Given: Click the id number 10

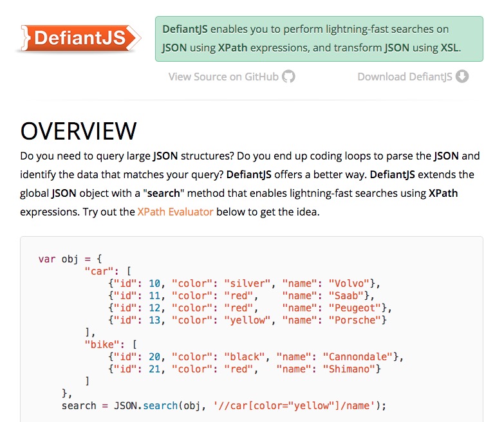Looking at the screenshot, I should point(154,283).
